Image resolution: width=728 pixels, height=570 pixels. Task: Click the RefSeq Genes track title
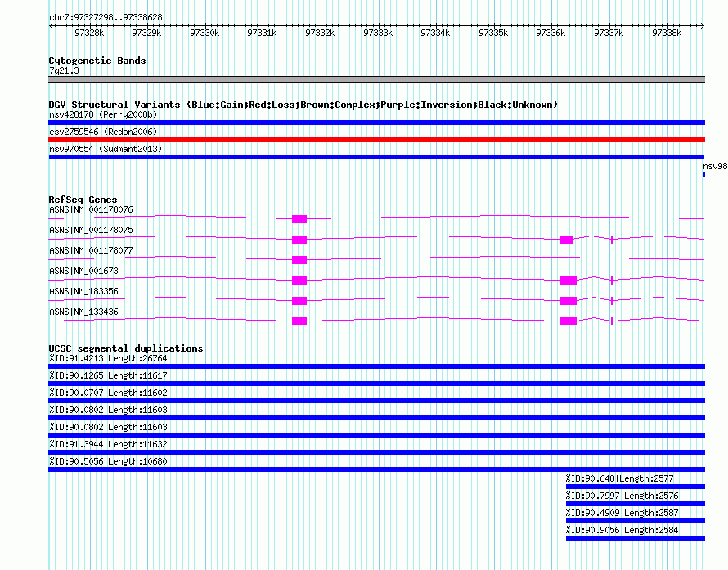83,200
